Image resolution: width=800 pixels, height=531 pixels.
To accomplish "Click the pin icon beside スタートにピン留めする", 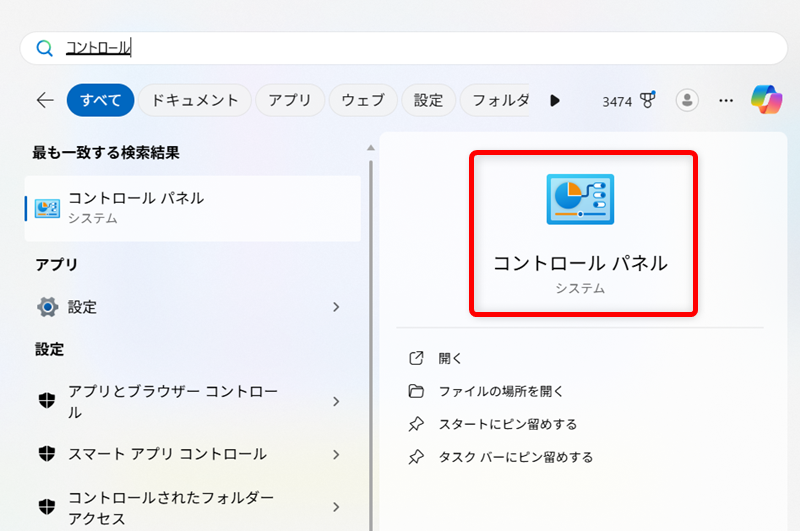I will pyautogui.click(x=416, y=424).
